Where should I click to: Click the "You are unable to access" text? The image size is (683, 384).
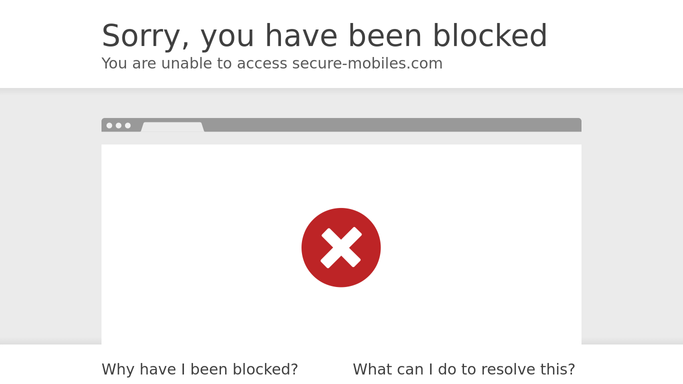click(x=194, y=63)
